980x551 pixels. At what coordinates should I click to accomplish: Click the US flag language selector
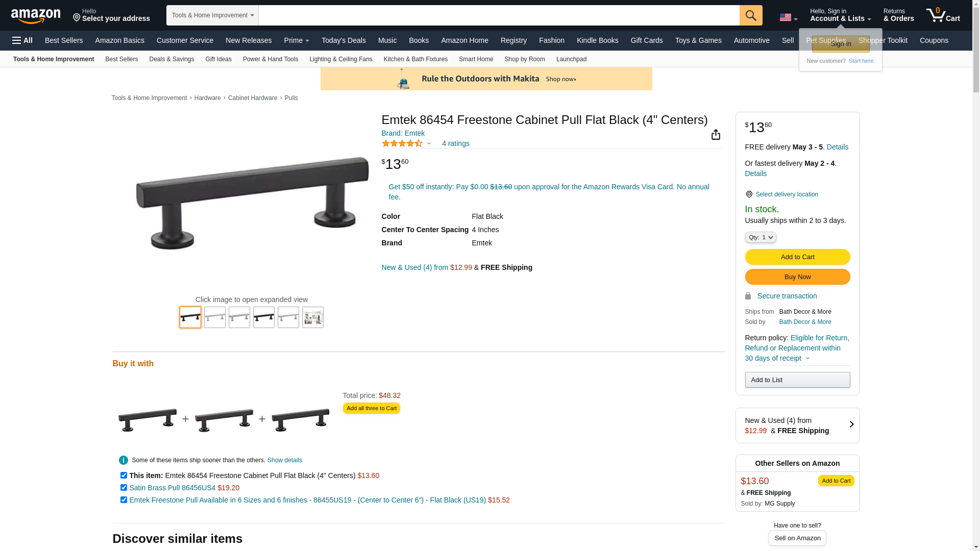(x=788, y=17)
